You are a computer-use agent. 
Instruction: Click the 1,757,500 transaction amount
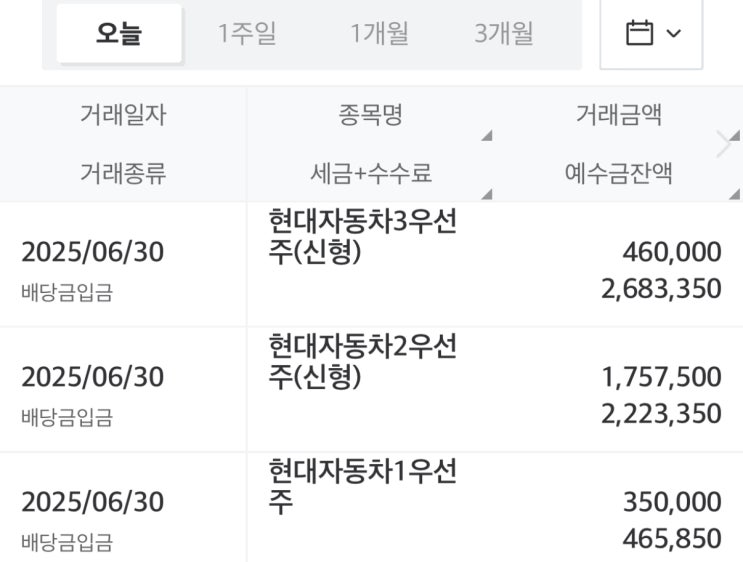click(661, 377)
